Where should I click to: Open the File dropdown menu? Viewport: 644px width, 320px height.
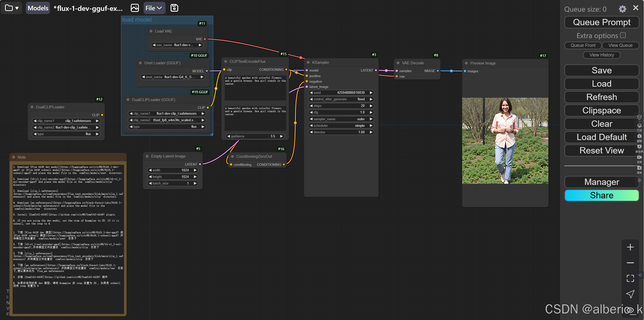pos(154,8)
